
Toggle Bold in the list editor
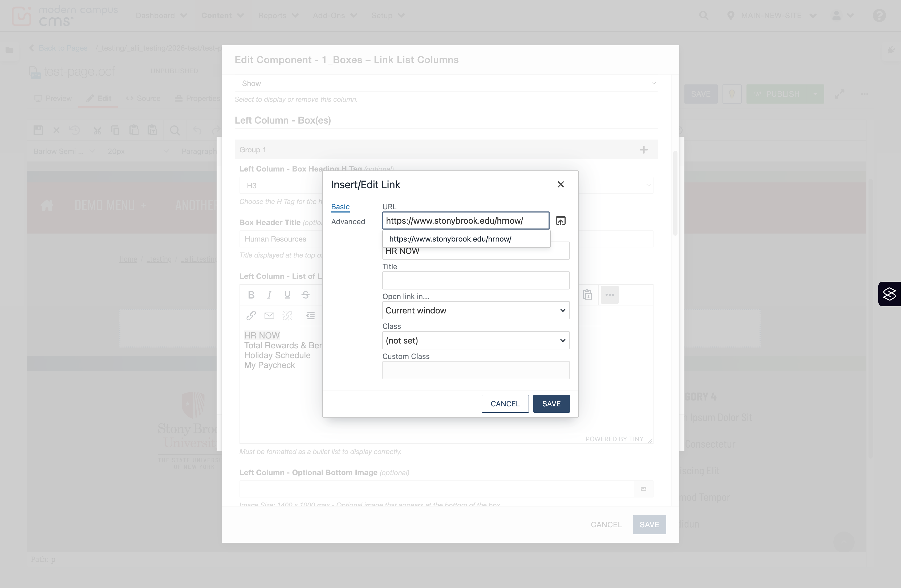(x=251, y=295)
